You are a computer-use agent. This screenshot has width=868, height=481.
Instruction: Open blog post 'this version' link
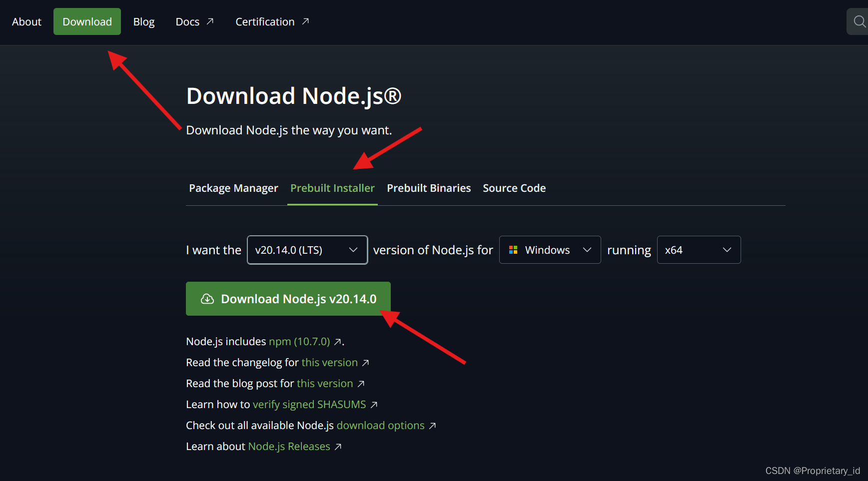325,384
